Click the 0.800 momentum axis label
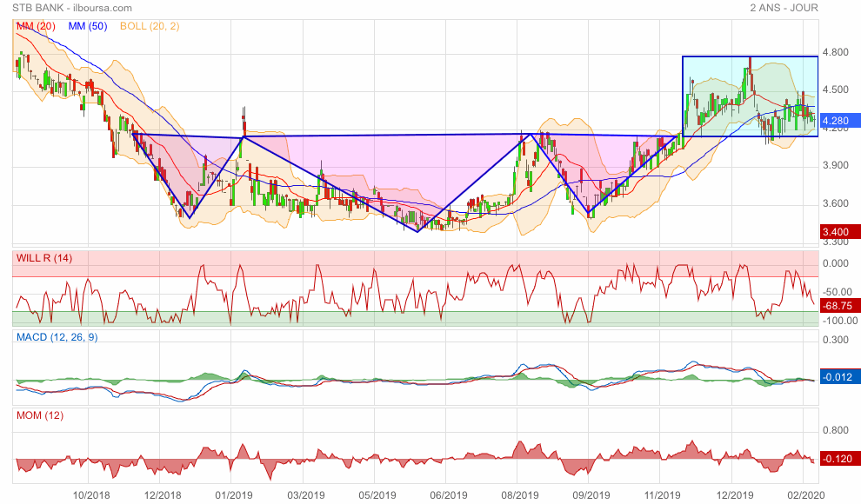861x504 pixels. point(836,430)
